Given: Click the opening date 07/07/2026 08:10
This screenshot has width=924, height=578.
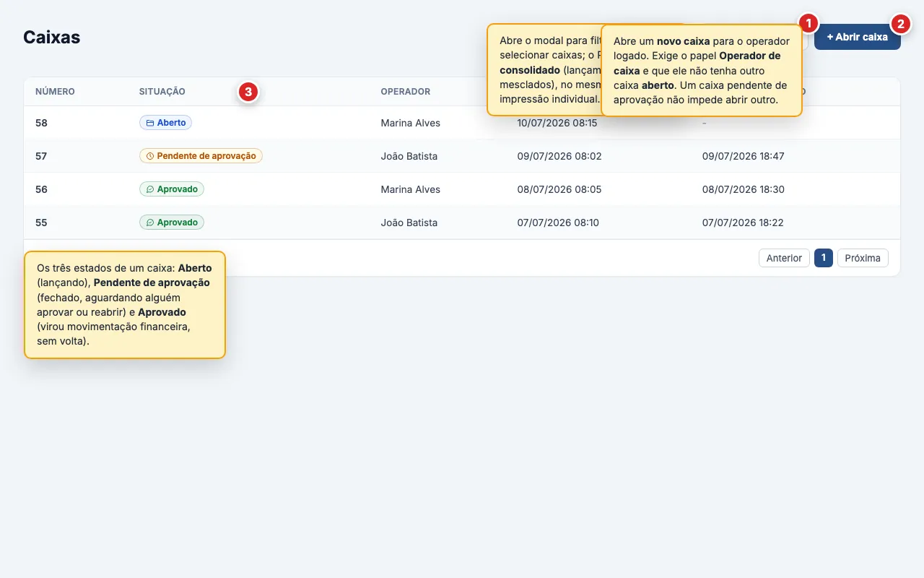Looking at the screenshot, I should pos(558,223).
